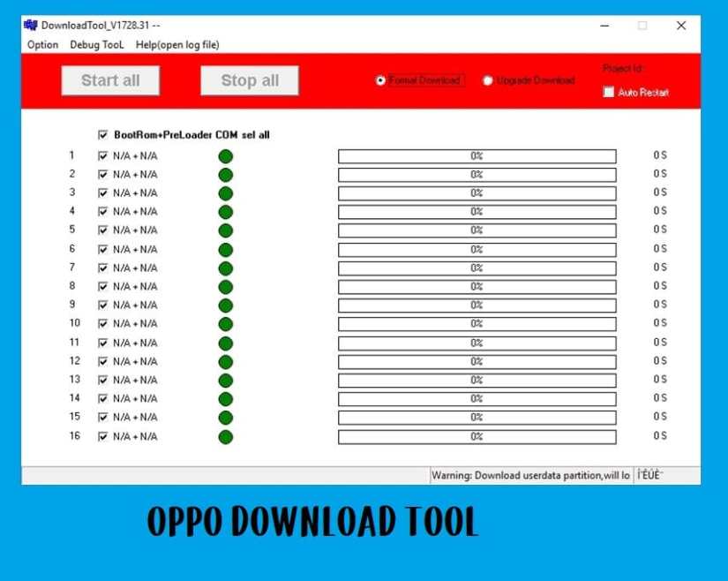Click the userdata partition warning in status bar
Screen dimensions: 728x581
pyautogui.click(x=530, y=476)
